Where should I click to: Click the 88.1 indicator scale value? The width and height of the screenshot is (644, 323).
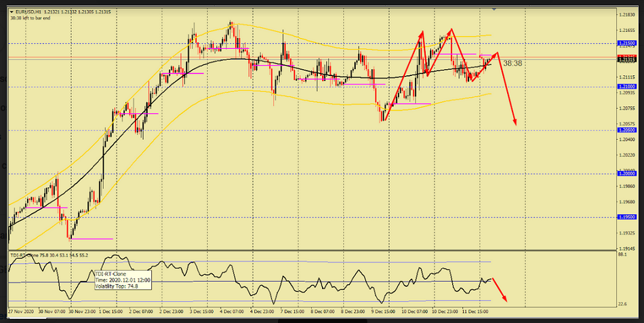(x=624, y=256)
